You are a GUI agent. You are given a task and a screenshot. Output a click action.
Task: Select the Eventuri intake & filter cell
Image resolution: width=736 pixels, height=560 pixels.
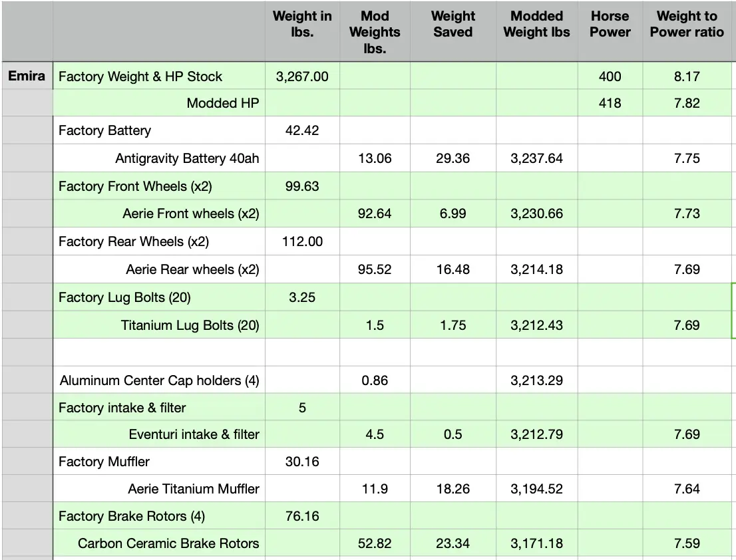coord(194,434)
